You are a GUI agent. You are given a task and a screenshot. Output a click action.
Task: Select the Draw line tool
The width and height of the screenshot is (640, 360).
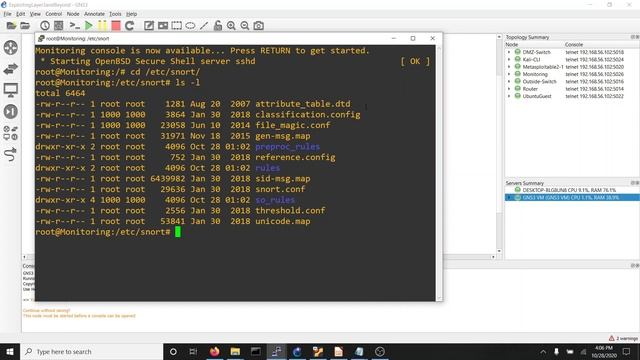pyautogui.click(x=204, y=26)
